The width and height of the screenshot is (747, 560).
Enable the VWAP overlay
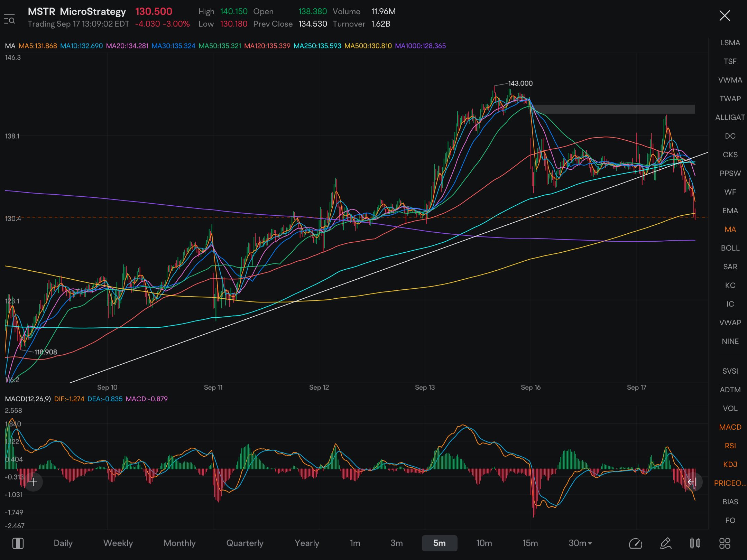730,323
